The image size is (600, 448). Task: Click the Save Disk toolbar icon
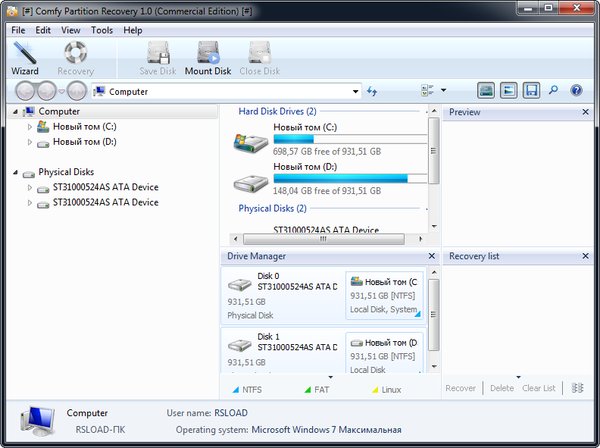pyautogui.click(x=158, y=53)
